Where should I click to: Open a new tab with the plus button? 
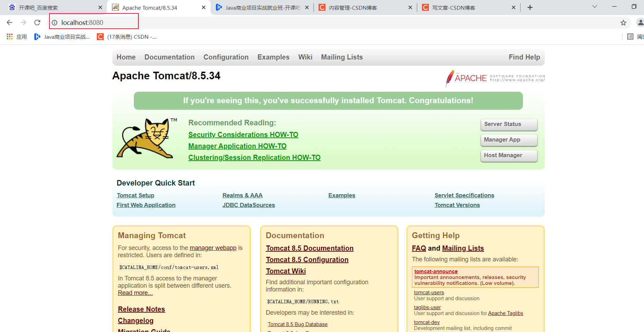(x=530, y=7)
